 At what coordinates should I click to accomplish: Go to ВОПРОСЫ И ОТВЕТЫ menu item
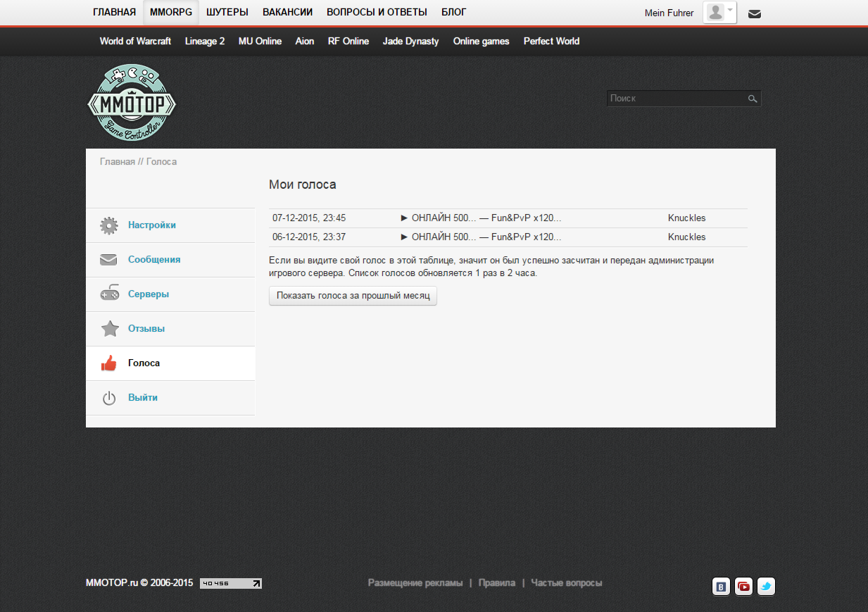coord(377,12)
